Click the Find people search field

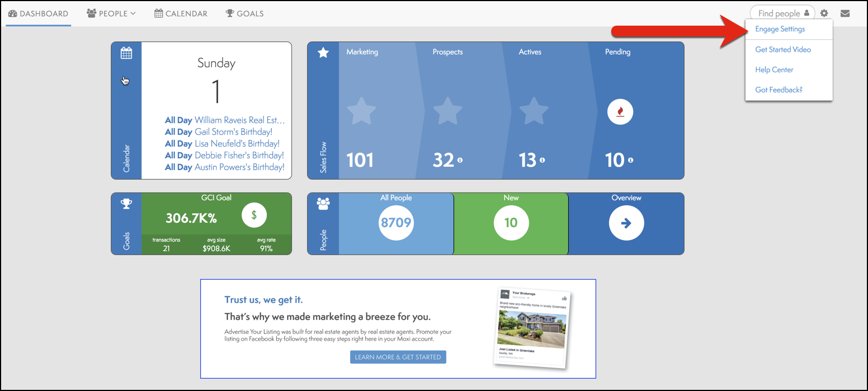(778, 13)
